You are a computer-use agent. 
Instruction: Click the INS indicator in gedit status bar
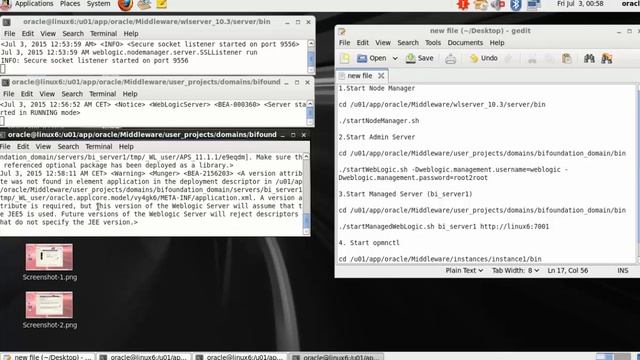point(622,270)
